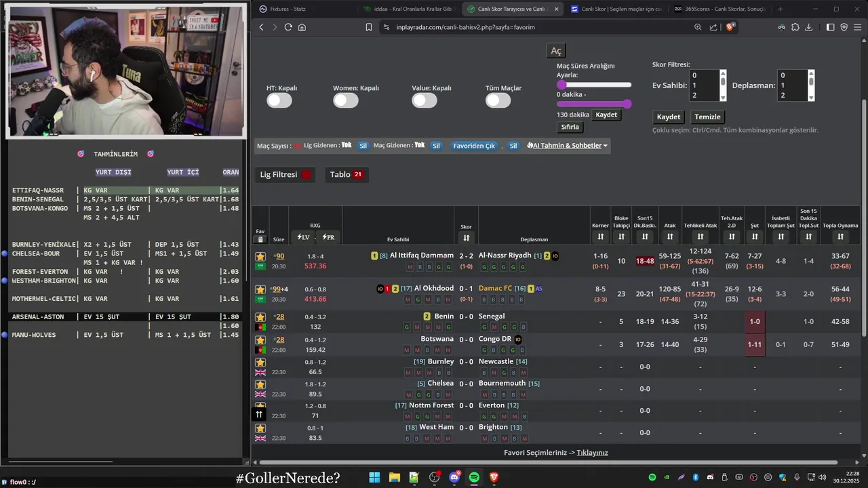The height and width of the screenshot is (488, 868).
Task: Select value 1 in Ev Sahibi list
Action: click(x=704, y=85)
